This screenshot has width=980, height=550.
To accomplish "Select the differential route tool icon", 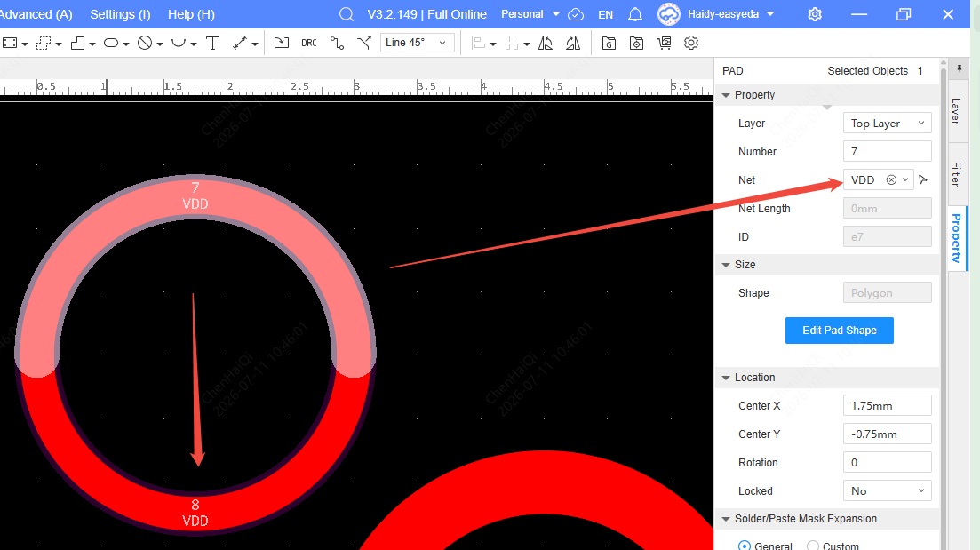I will pyautogui.click(x=364, y=44).
